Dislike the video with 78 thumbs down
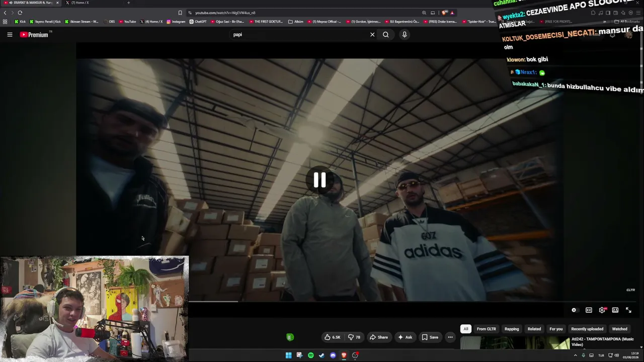This screenshot has width=644, height=362. (354, 337)
